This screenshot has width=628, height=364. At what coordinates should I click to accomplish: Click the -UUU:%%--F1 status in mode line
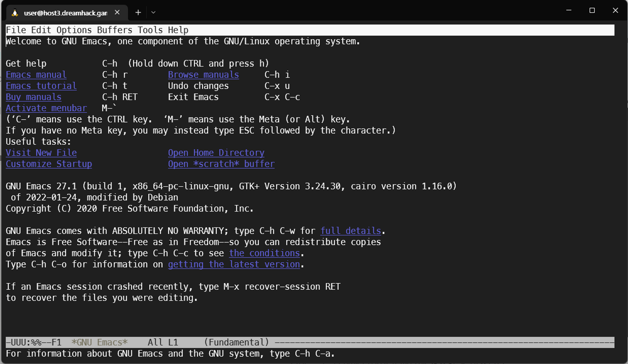[x=34, y=342]
